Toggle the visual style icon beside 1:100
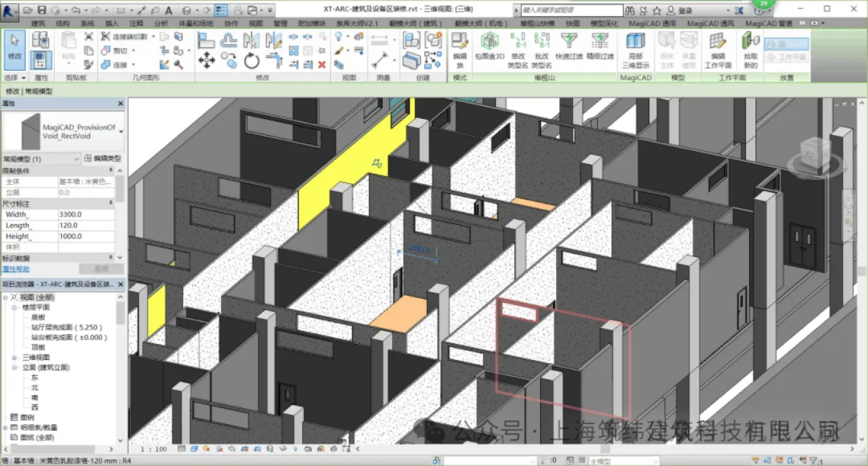Viewport: 868px width, 466px height. click(194, 449)
